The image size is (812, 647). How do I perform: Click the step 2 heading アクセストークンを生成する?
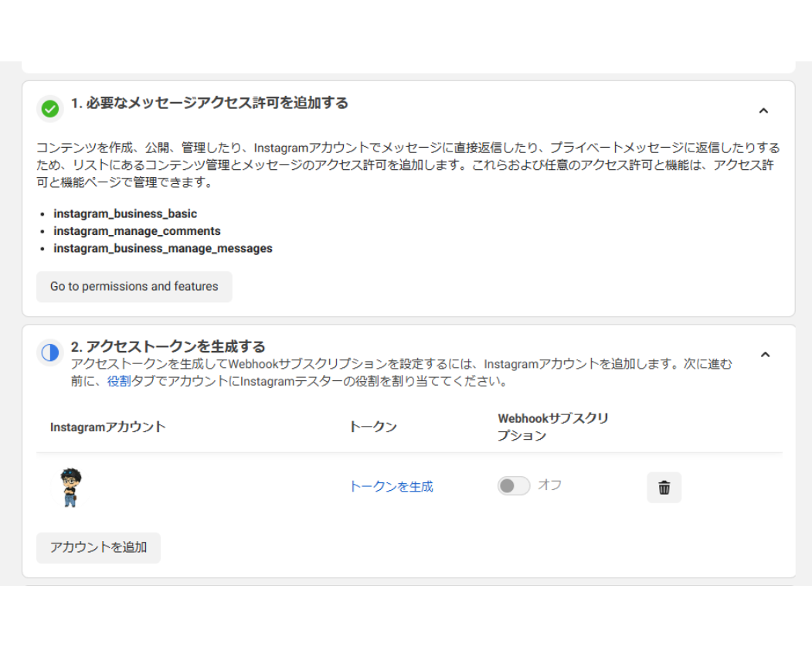point(168,346)
